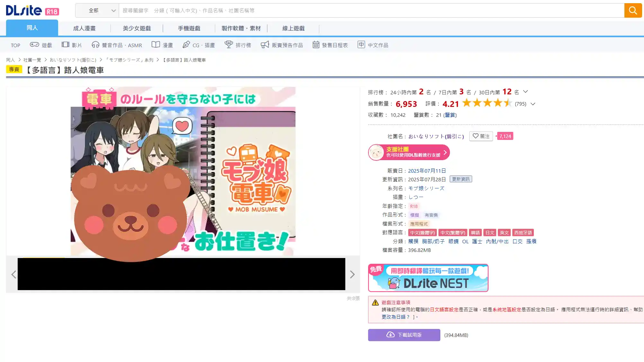
Task: Click the heart 關注 follow button
Action: (x=481, y=136)
